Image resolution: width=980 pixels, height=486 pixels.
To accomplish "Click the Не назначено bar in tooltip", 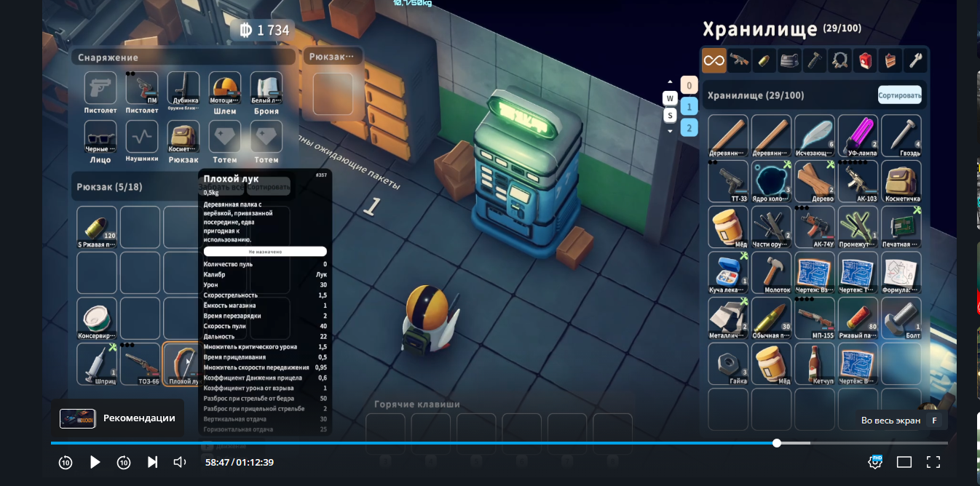I will tap(265, 251).
